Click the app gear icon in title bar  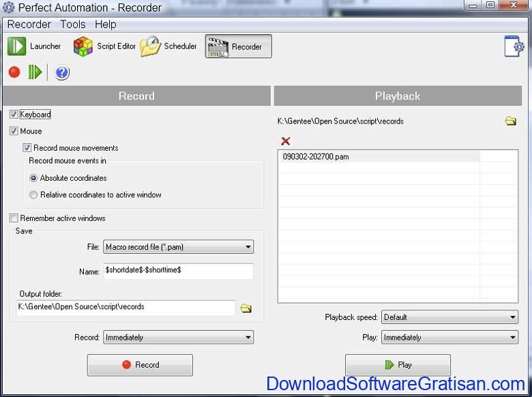(8, 7)
